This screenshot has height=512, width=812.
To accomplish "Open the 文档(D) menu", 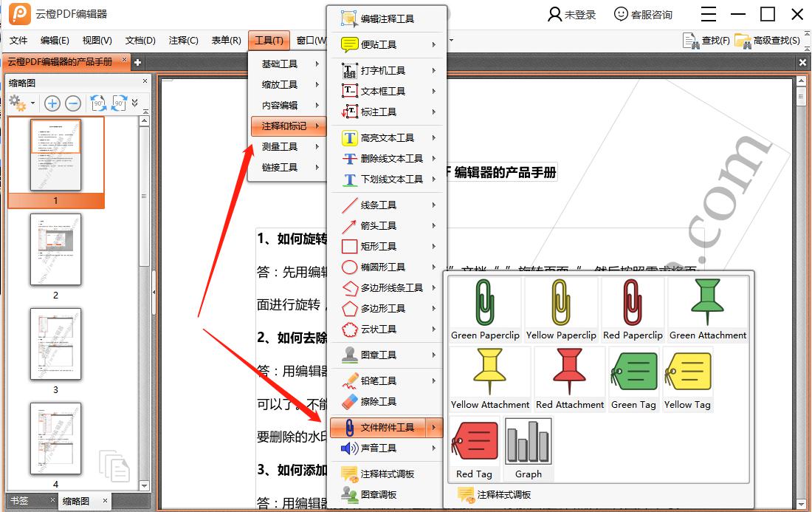I will [140, 41].
